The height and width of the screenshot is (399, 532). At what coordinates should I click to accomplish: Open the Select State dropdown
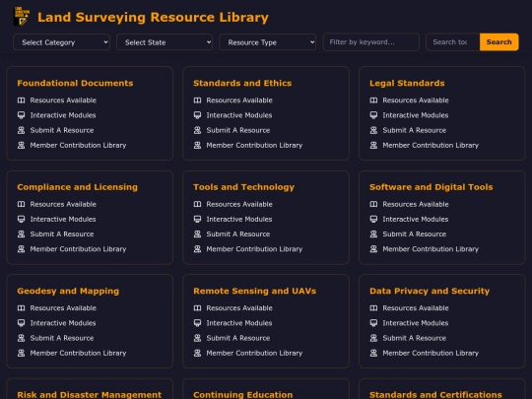(165, 42)
